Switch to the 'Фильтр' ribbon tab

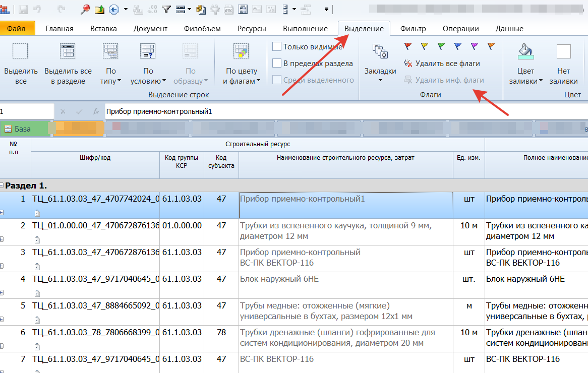pyautogui.click(x=413, y=29)
